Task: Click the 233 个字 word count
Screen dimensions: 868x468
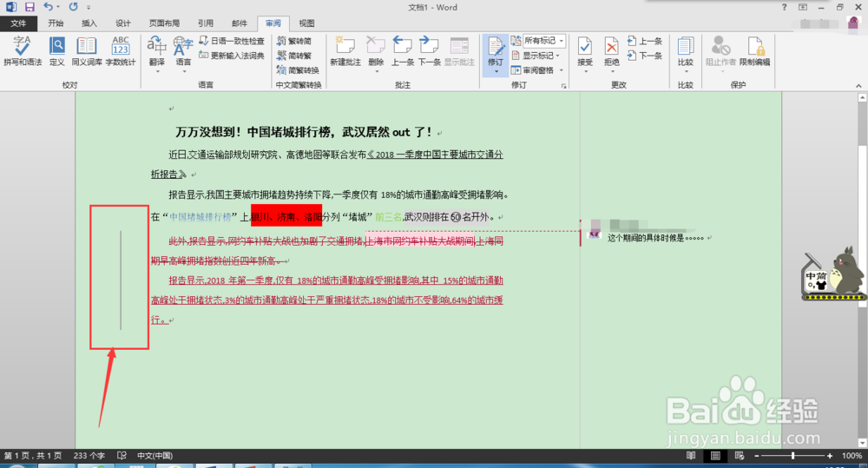Action: click(x=89, y=456)
